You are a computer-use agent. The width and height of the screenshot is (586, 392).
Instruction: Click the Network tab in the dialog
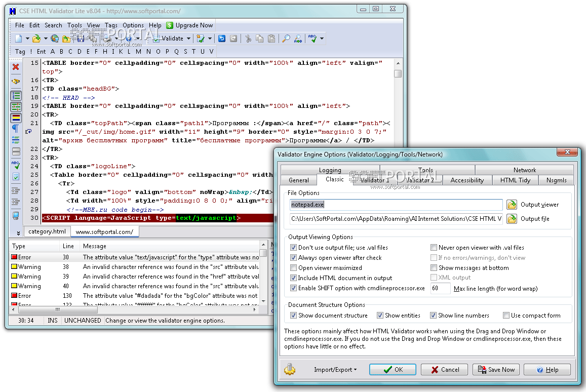(524, 170)
